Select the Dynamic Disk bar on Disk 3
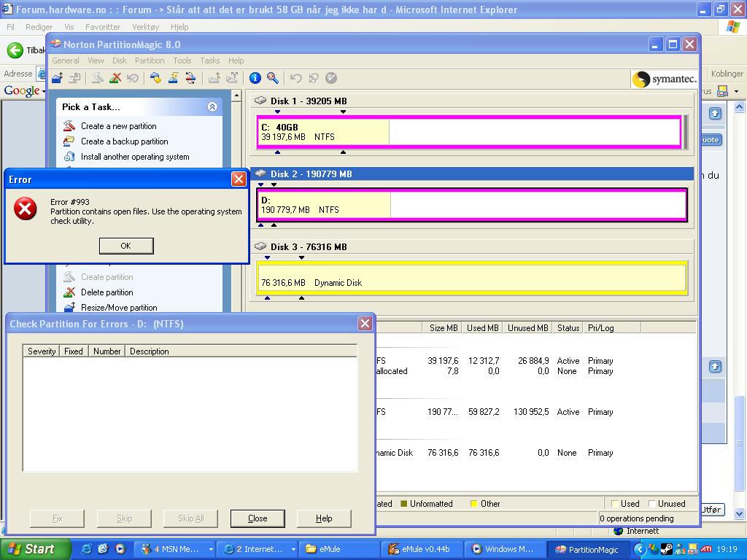The image size is (747, 560). [x=472, y=278]
